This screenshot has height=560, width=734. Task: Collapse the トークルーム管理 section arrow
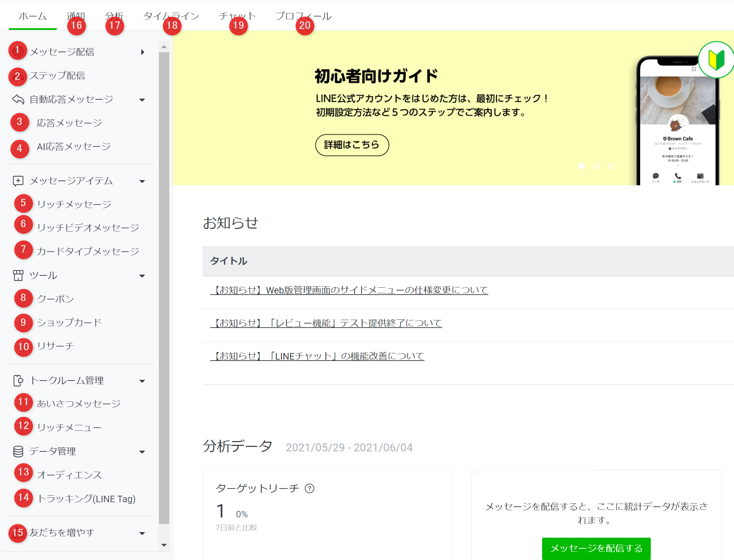pyautogui.click(x=142, y=381)
